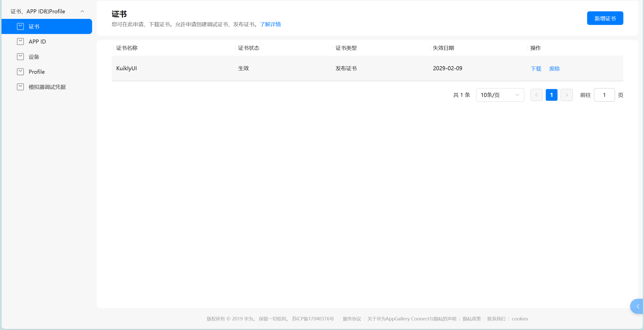Click the 证书 sidebar icon
The height and width of the screenshot is (330, 644).
(20, 26)
